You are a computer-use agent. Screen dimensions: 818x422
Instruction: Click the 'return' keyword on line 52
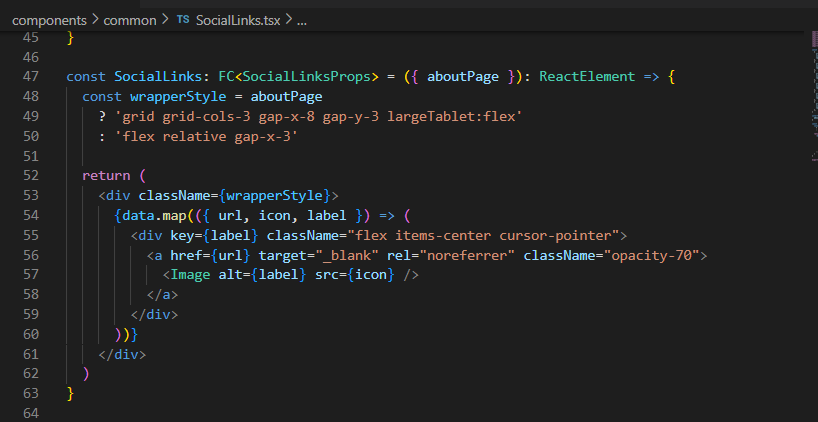coord(106,176)
